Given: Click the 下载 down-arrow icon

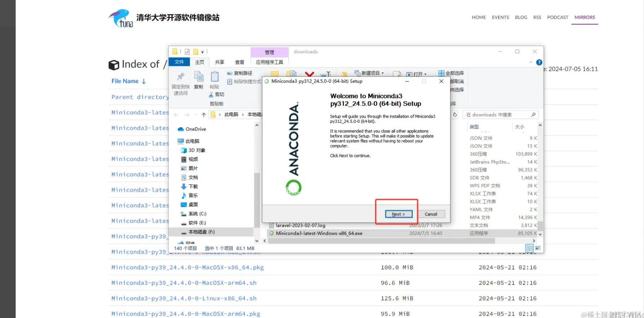Looking at the screenshot, I should (x=184, y=186).
